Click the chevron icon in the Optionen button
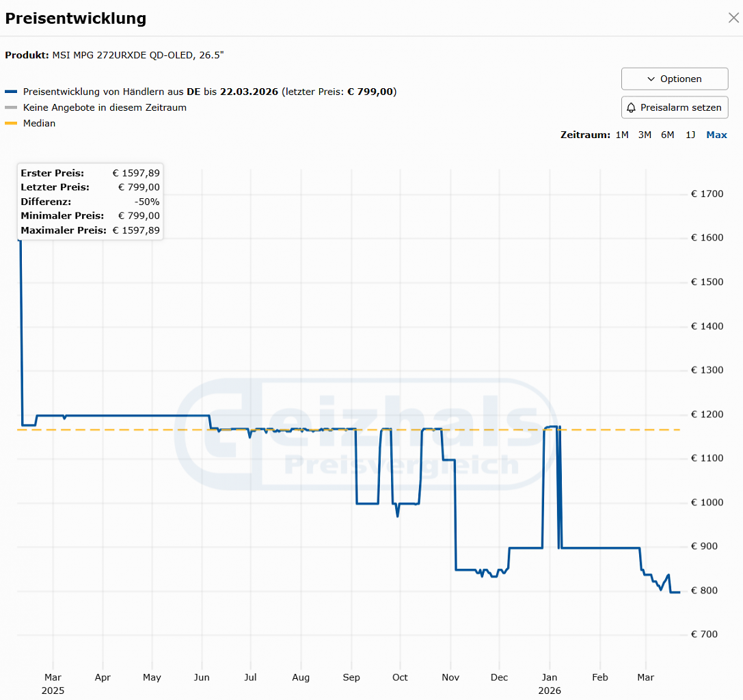Image resolution: width=743 pixels, height=700 pixels. (651, 79)
